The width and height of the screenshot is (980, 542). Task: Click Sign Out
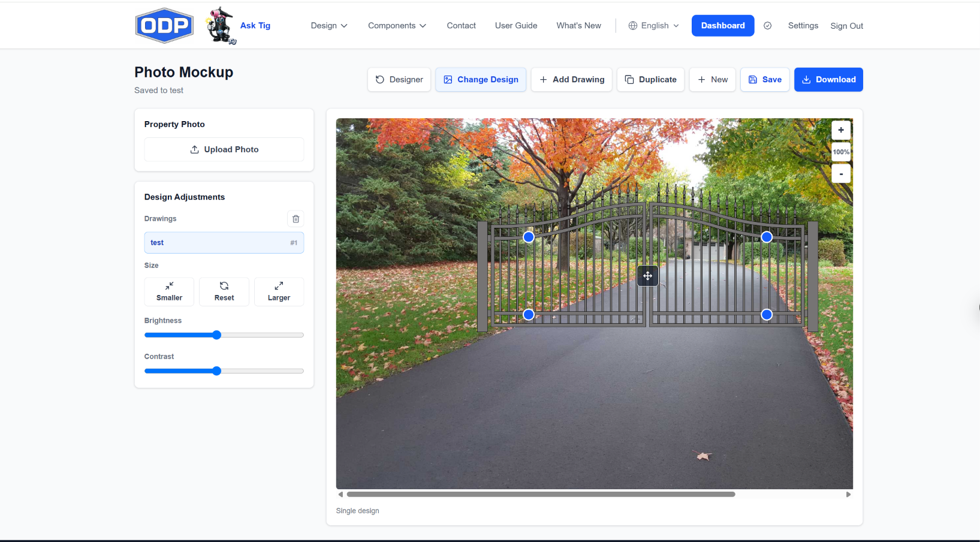[846, 26]
